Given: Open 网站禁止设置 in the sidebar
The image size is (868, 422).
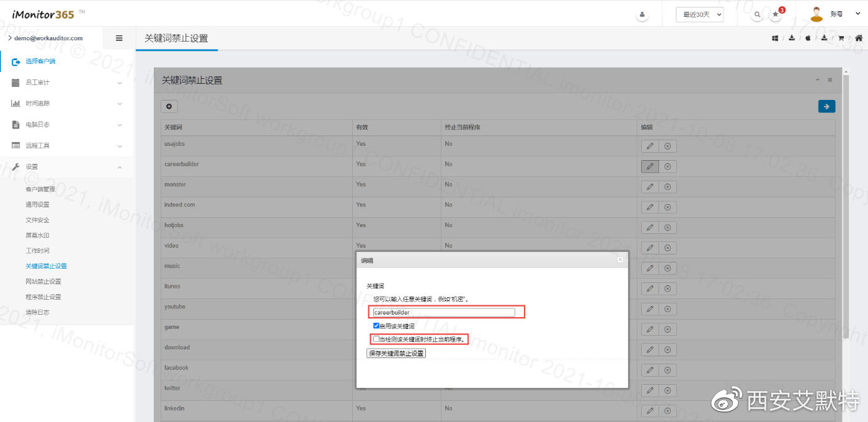Looking at the screenshot, I should click(x=43, y=282).
